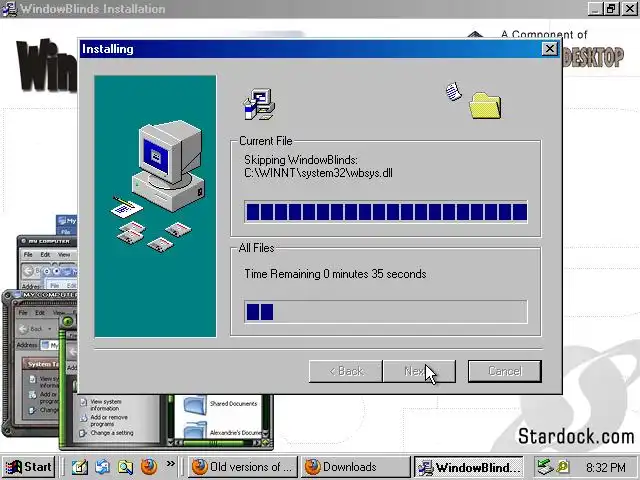Viewport: 640px width, 480px height.
Task: Click the network tray icon
Action: coord(544,467)
